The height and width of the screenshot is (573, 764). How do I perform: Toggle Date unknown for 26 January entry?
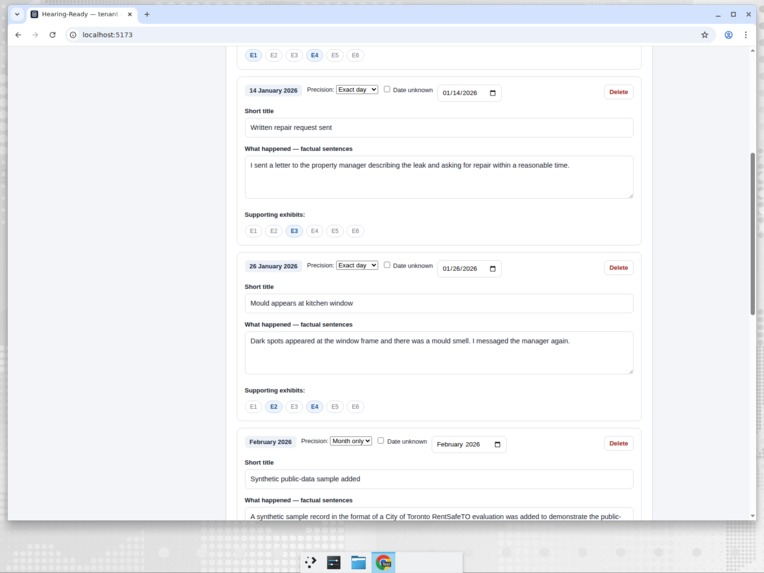387,265
